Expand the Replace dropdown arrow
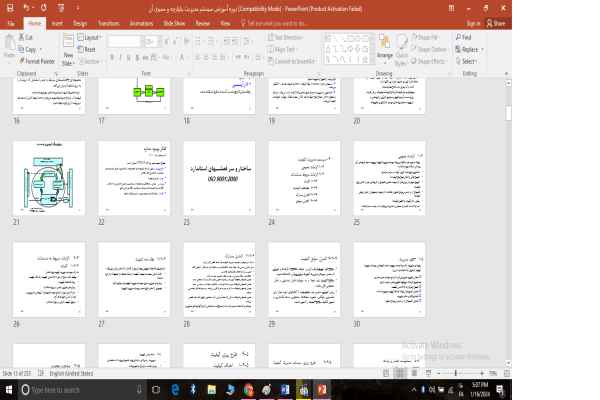Screen dimensions: 600x400 point(483,49)
